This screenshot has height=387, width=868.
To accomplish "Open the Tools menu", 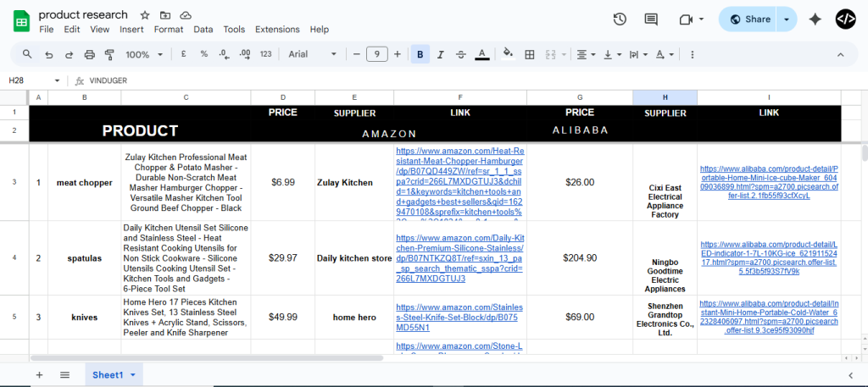I will point(234,30).
